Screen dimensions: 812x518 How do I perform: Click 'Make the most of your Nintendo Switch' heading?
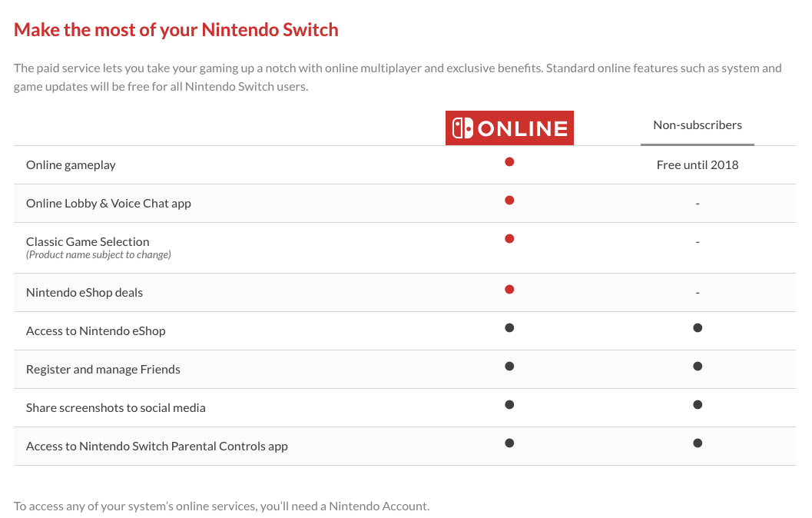click(176, 30)
